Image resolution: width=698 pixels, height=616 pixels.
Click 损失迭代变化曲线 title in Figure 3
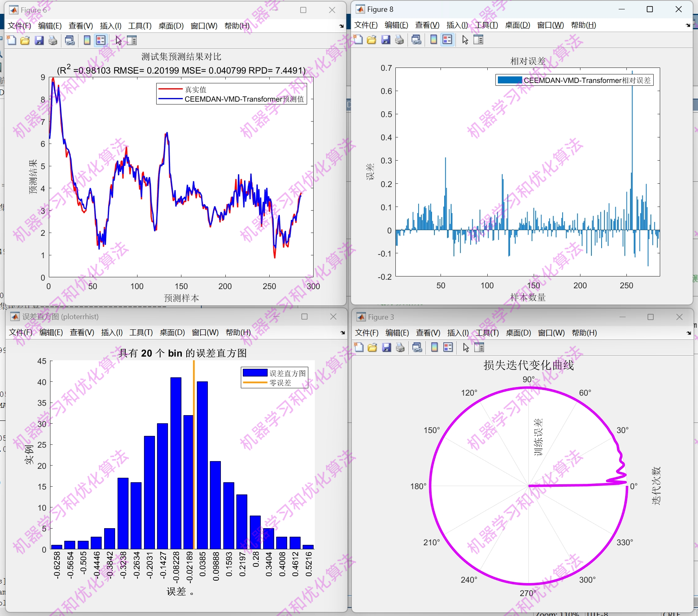click(x=528, y=365)
